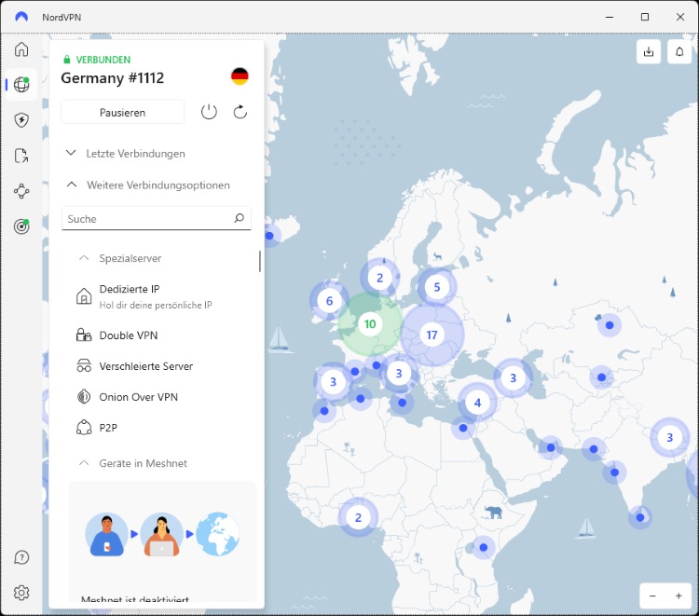699x616 pixels.
Task: Select Verschleierte Server entry text
Action: pyautogui.click(x=145, y=366)
